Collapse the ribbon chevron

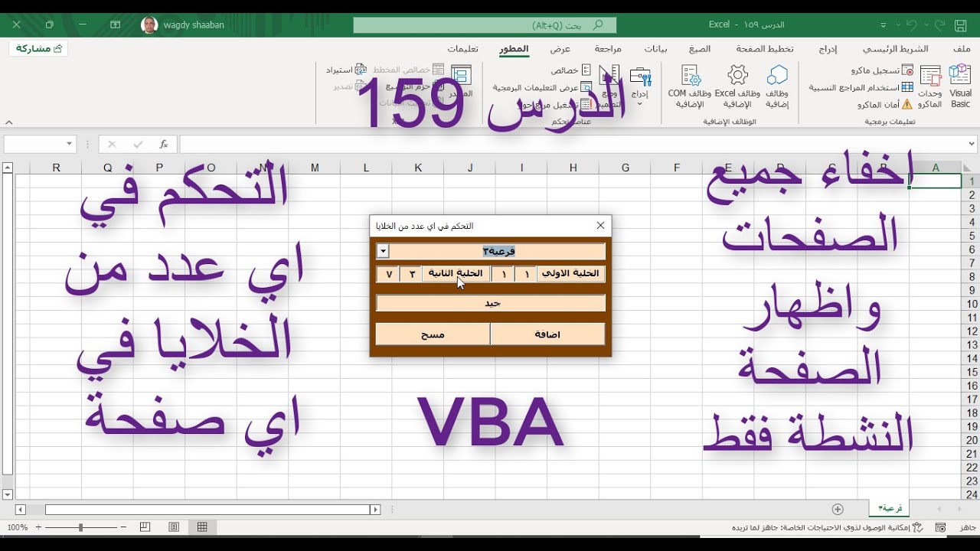(x=8, y=121)
